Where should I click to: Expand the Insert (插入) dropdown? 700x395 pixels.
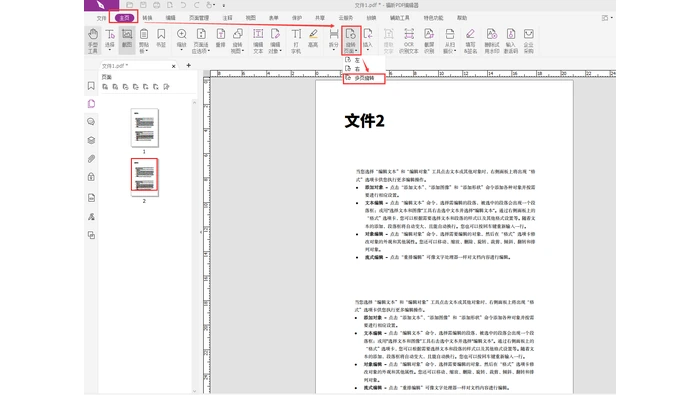tap(368, 50)
